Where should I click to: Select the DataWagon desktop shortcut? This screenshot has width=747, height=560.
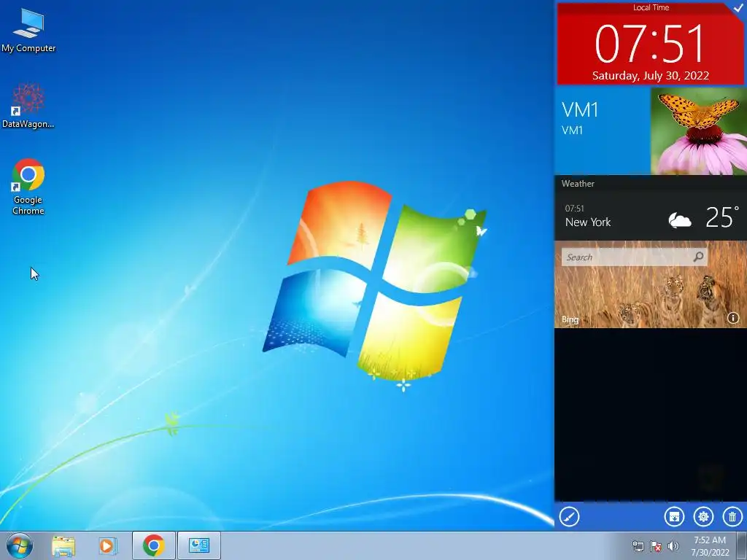tap(28, 106)
